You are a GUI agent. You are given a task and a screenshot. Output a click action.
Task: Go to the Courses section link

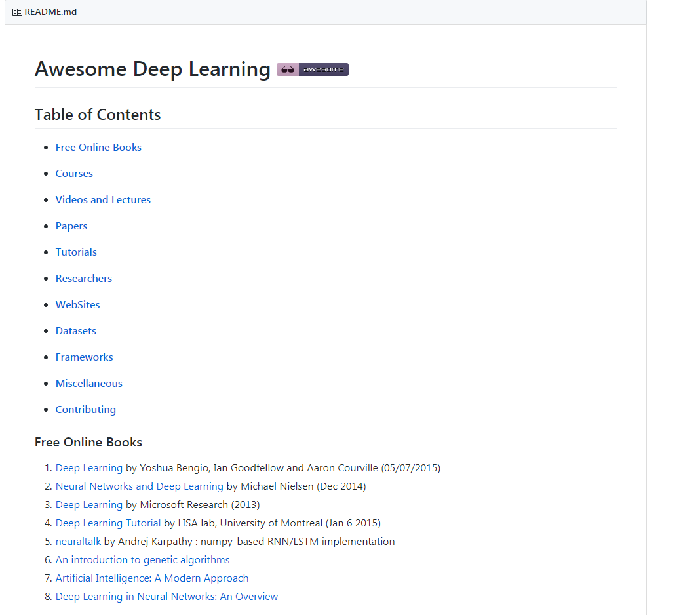[x=74, y=174]
